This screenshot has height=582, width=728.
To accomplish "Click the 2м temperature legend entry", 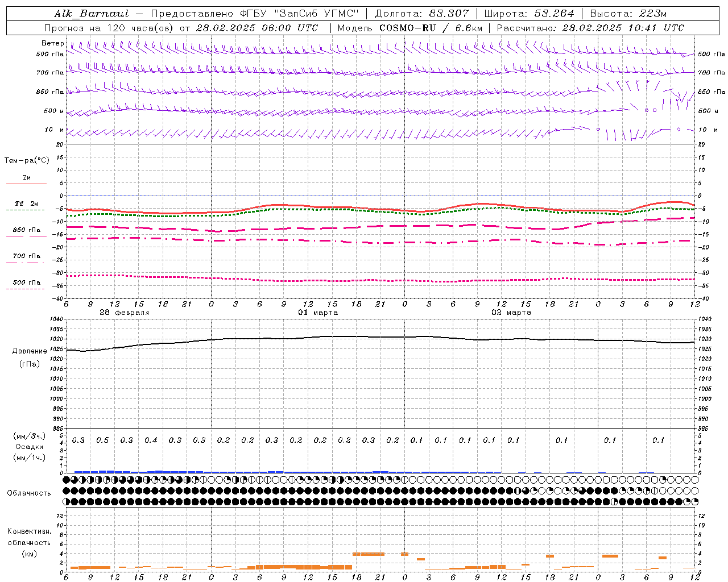I will tap(27, 178).
